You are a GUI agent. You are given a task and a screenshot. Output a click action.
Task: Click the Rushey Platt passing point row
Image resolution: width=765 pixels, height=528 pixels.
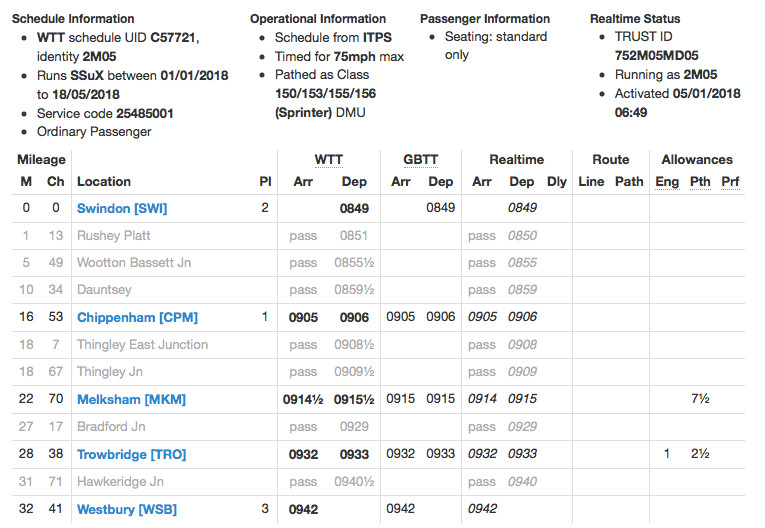(113, 236)
